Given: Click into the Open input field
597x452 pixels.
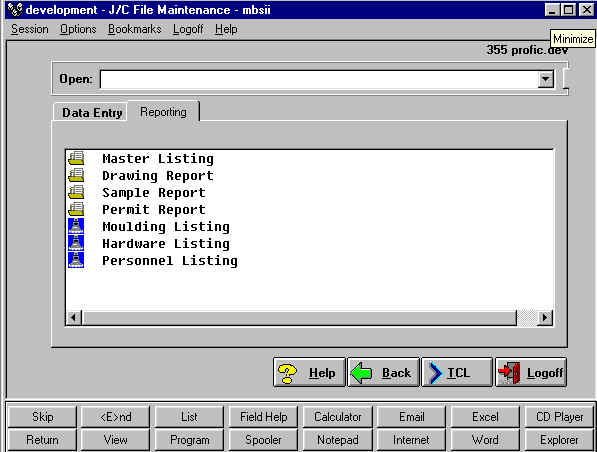Looking at the screenshot, I should coord(319,79).
